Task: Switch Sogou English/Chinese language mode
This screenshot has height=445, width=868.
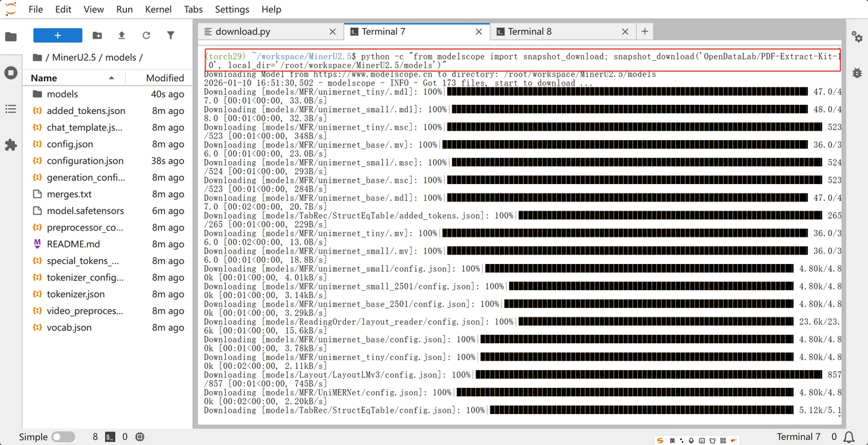Action: (672, 440)
